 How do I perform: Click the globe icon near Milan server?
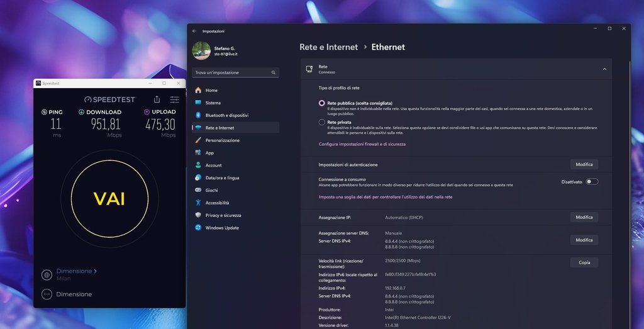tap(47, 275)
